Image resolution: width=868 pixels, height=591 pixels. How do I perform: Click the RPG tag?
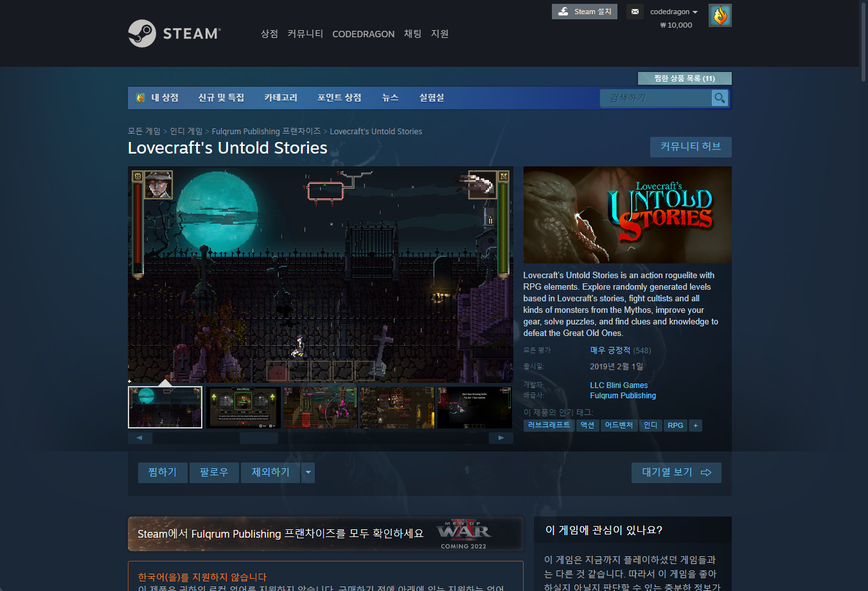coord(675,425)
